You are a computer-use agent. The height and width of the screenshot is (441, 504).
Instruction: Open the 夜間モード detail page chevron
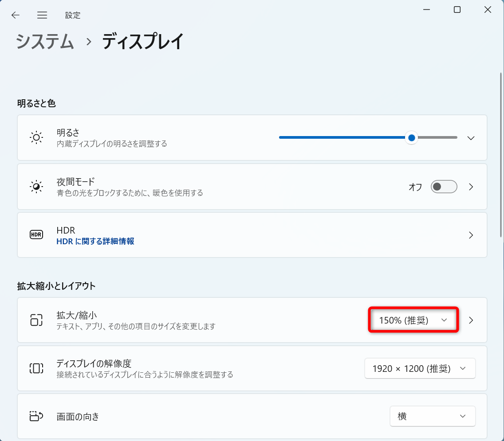click(x=471, y=187)
